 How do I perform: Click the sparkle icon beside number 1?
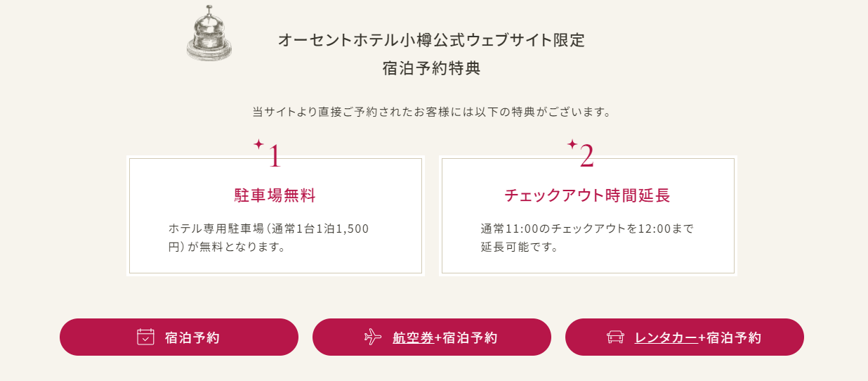click(258, 144)
